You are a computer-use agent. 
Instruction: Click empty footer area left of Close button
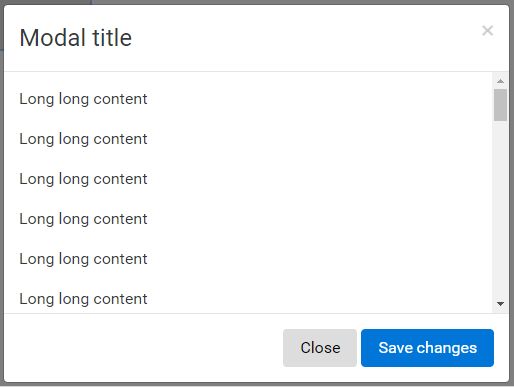[143, 348]
